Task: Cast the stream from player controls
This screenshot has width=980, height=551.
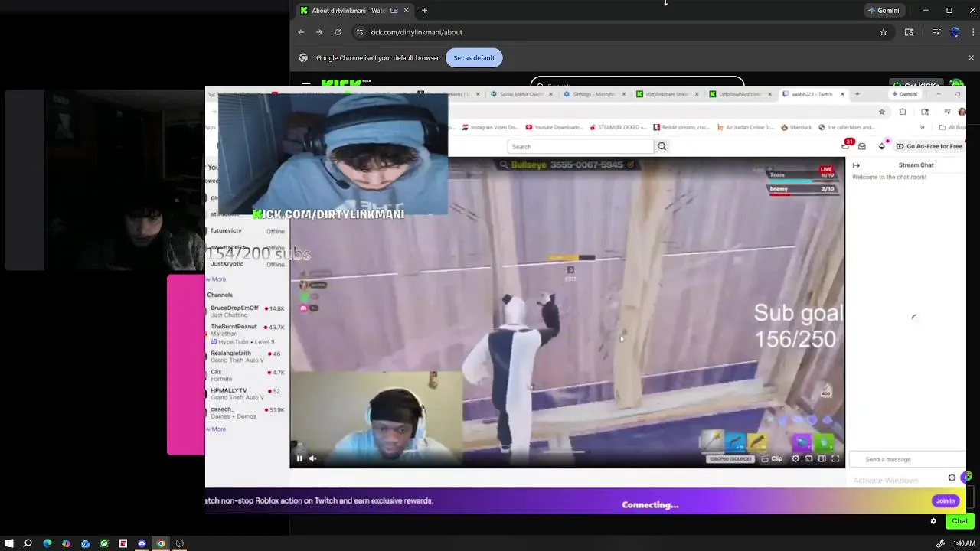Action: [x=808, y=458]
